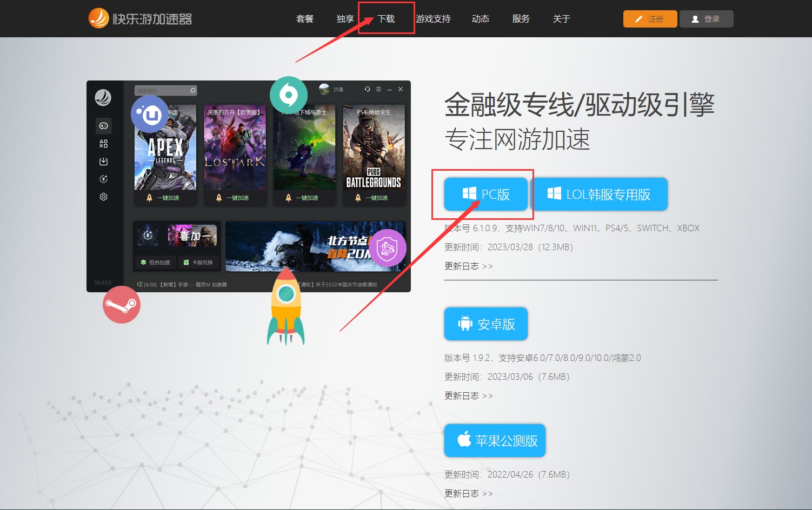The height and width of the screenshot is (510, 812).
Task: Click the feather logo atop preview sidebar
Action: click(x=103, y=98)
